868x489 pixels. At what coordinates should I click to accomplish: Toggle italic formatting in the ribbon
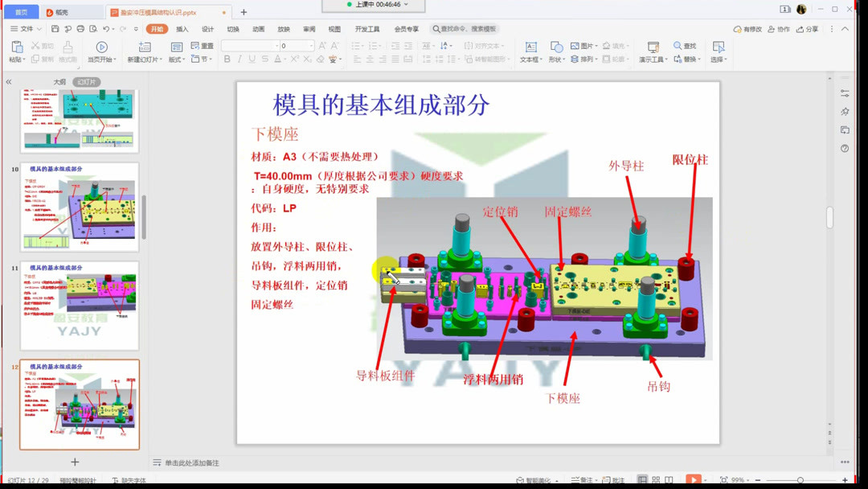(240, 60)
